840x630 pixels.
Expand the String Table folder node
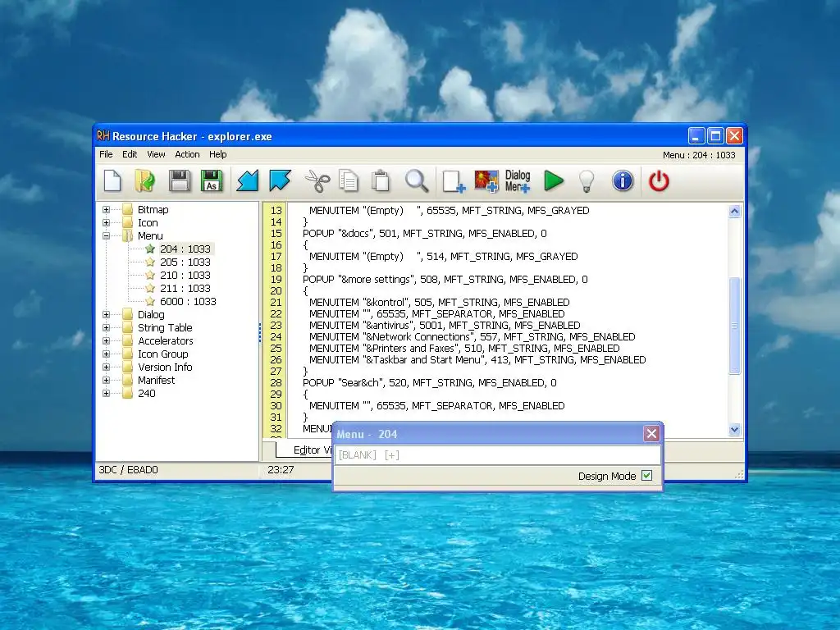coord(106,328)
